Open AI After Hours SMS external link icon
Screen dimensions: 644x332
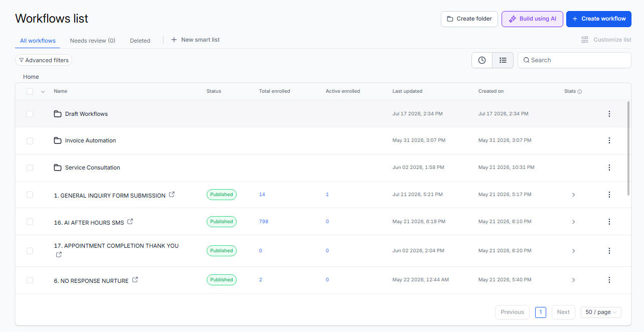coord(130,222)
